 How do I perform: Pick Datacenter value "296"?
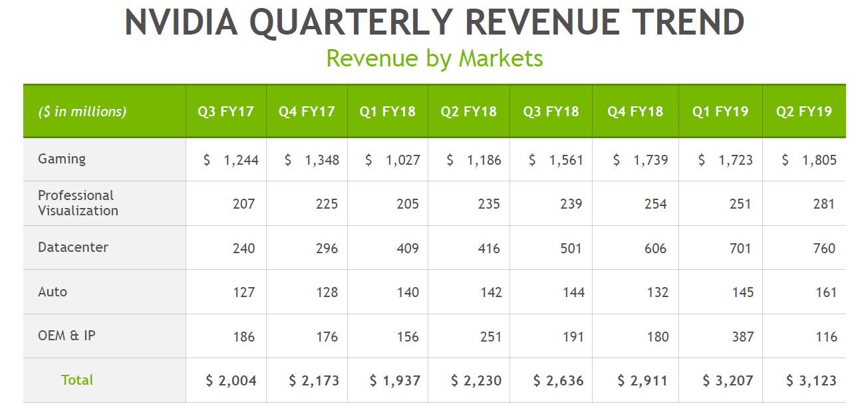[x=327, y=249]
